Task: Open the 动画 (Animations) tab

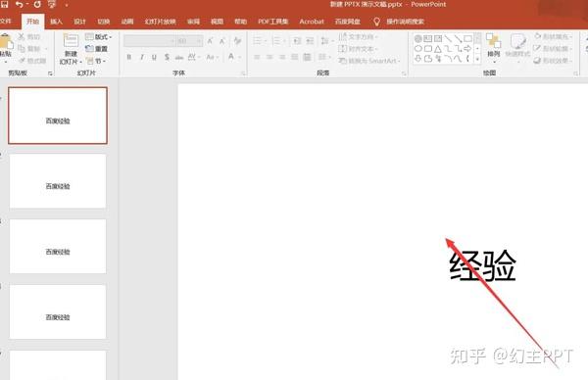Action: [127, 22]
